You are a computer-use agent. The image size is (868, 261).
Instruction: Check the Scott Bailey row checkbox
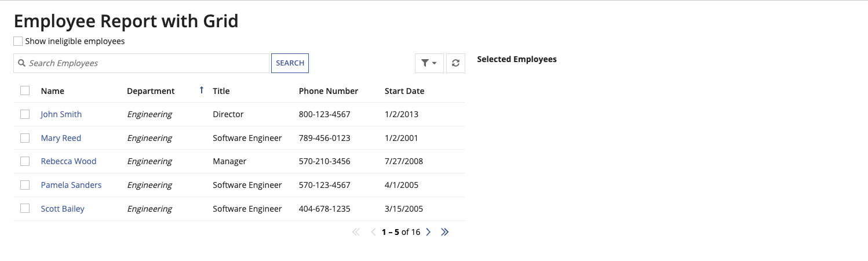pyautogui.click(x=25, y=208)
